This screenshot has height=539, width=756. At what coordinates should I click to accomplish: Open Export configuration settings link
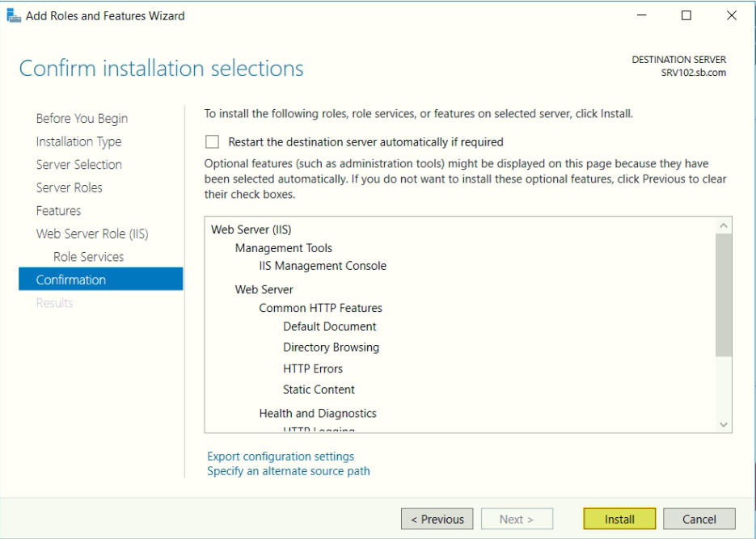(281, 456)
